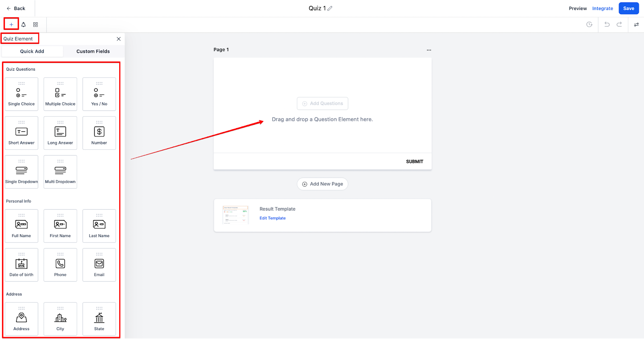The image size is (644, 339).
Task: Select the Full Name field element
Action: point(21,226)
